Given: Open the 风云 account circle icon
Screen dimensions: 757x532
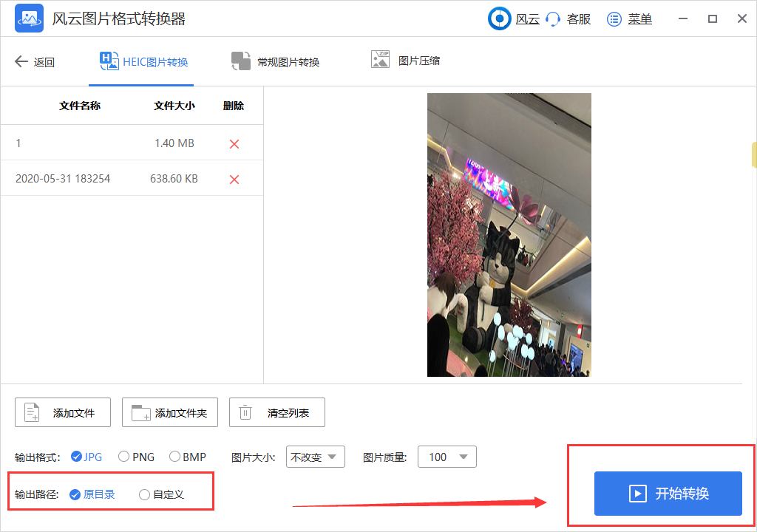Looking at the screenshot, I should [x=499, y=18].
